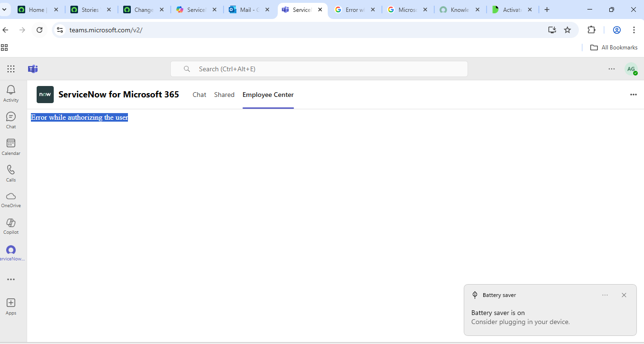644x344 pixels.
Task: Click the 'ServiceNow for Microsoft 365' title
Action: (x=118, y=95)
